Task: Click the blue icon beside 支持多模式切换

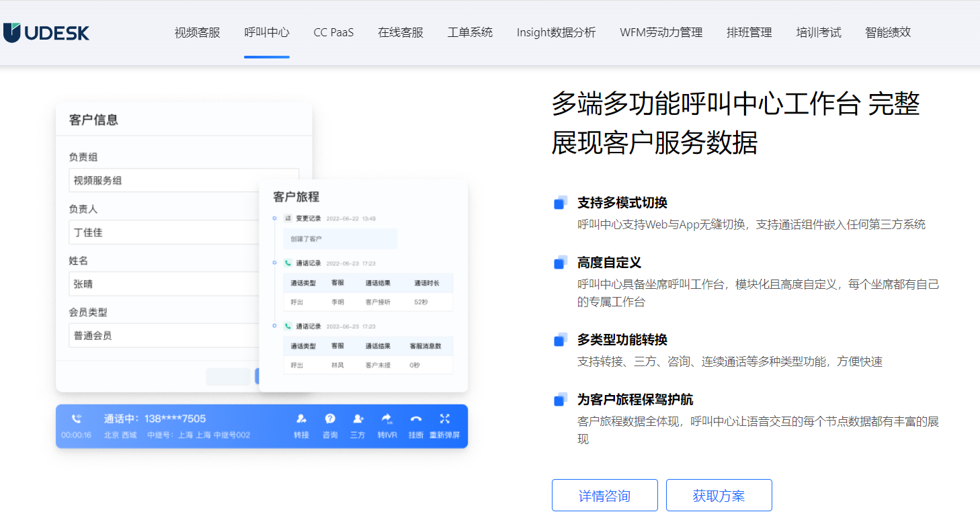Action: [x=561, y=203]
